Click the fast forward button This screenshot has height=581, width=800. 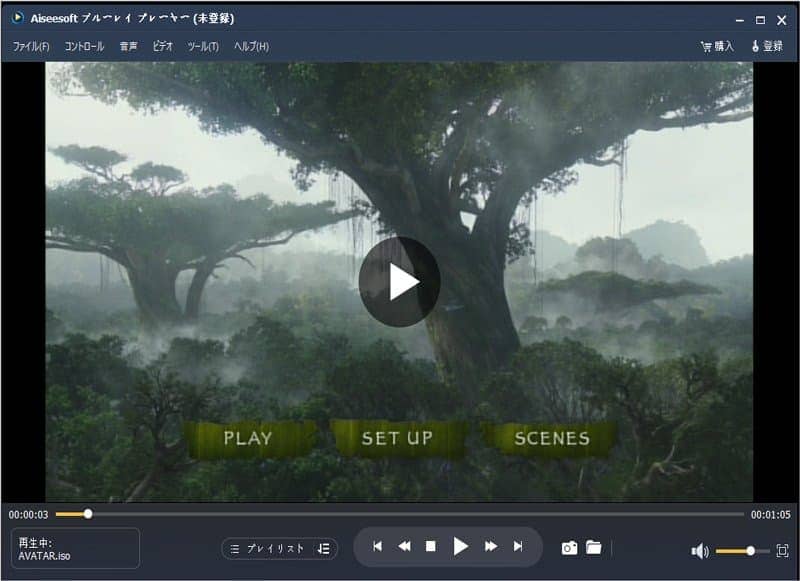pyautogui.click(x=491, y=546)
